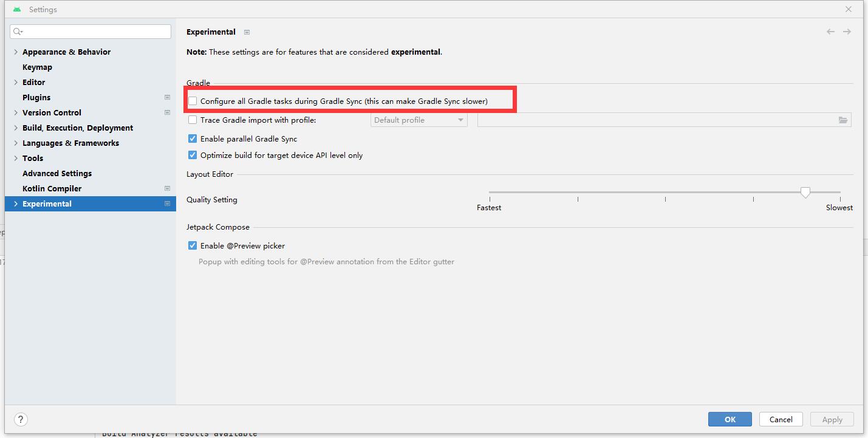Screen dimensions: 868x438
Task: Click the icon next to Experimental heading
Action: pos(247,32)
